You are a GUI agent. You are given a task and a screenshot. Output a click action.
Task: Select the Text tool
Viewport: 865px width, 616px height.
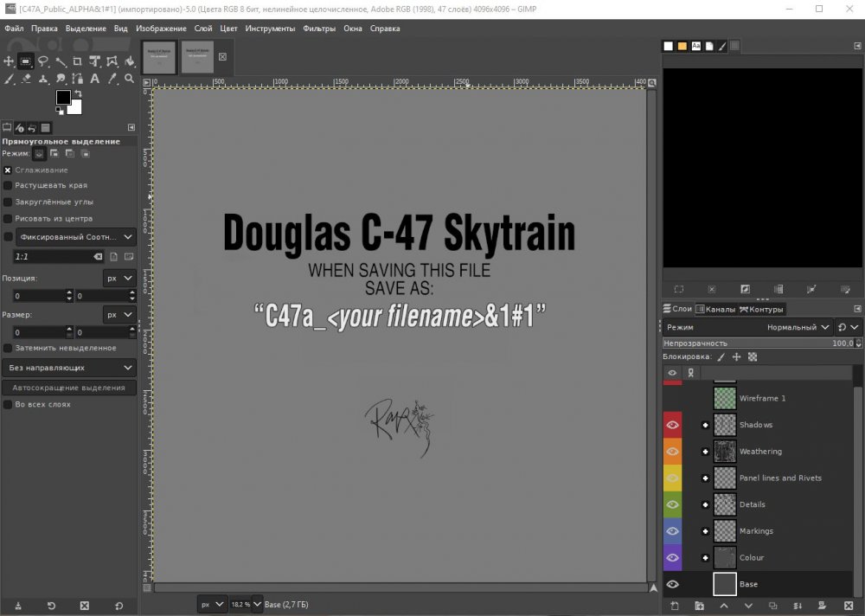[94, 79]
